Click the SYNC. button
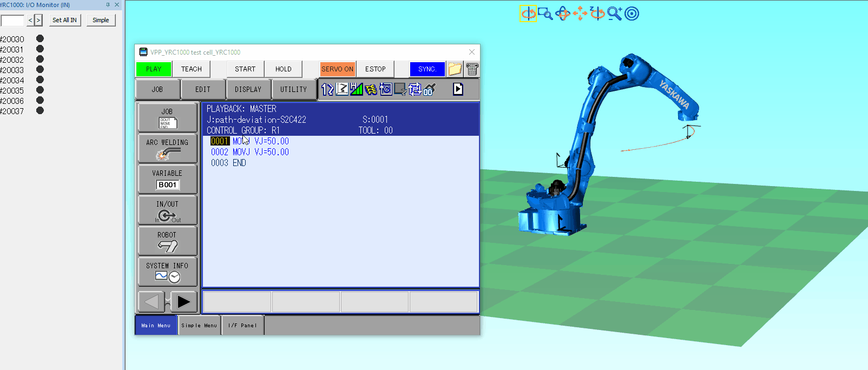Screen dimensions: 868x370 click(428, 69)
